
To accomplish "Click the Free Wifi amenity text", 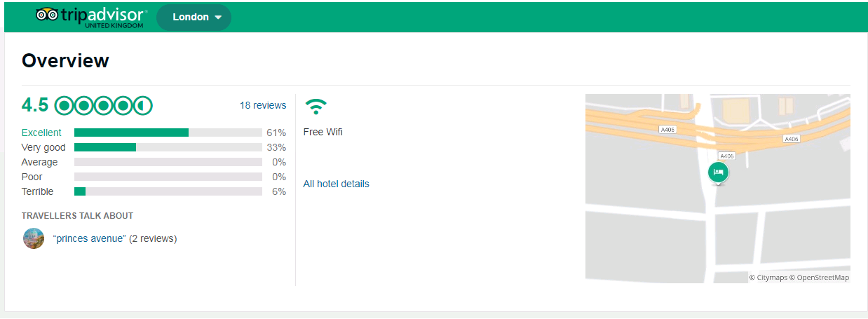I will tap(323, 132).
